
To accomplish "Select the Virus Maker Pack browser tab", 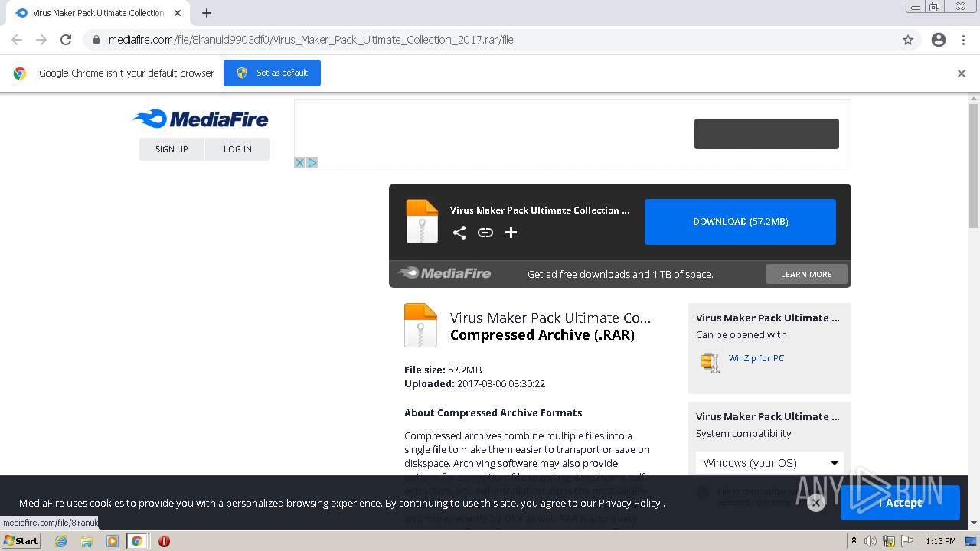I will pos(96,13).
